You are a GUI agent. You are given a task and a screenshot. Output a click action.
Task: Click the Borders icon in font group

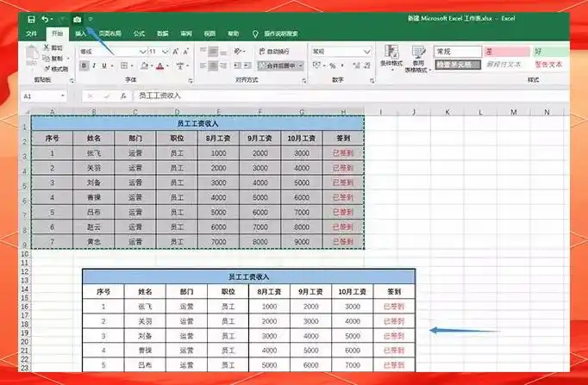coord(124,66)
